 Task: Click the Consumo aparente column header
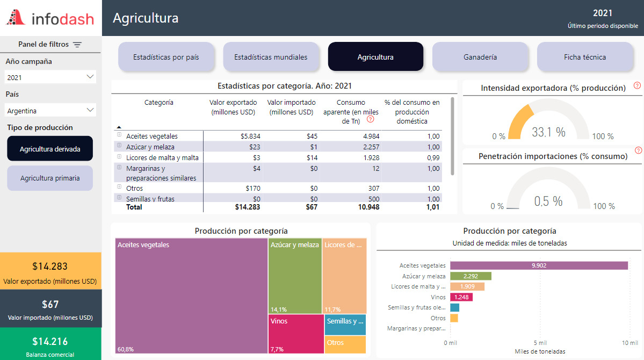351,112
